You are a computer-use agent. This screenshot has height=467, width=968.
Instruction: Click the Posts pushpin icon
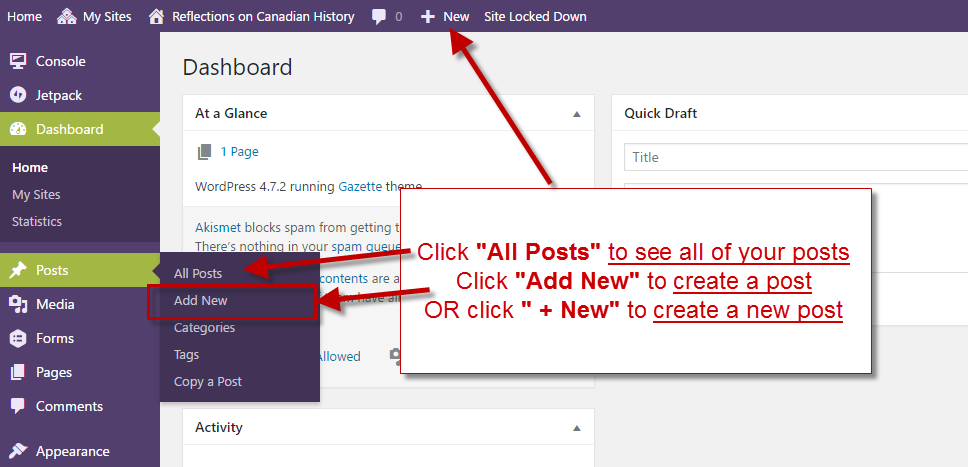pyautogui.click(x=19, y=270)
